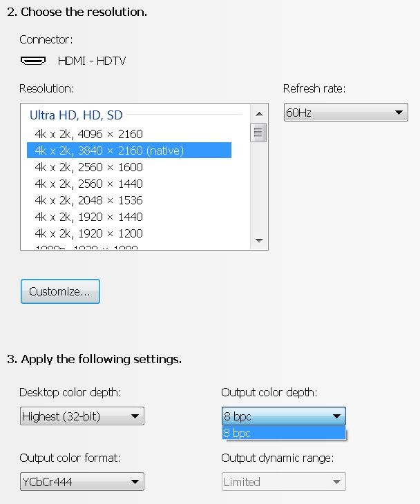
Task: Click the HDMI - HDTV connector label
Action: pyautogui.click(x=92, y=61)
